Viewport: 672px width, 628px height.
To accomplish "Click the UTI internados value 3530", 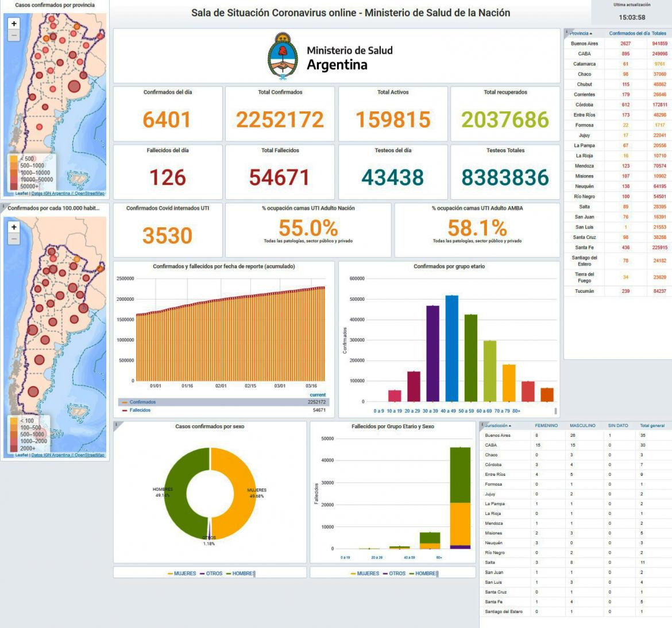I will [167, 235].
